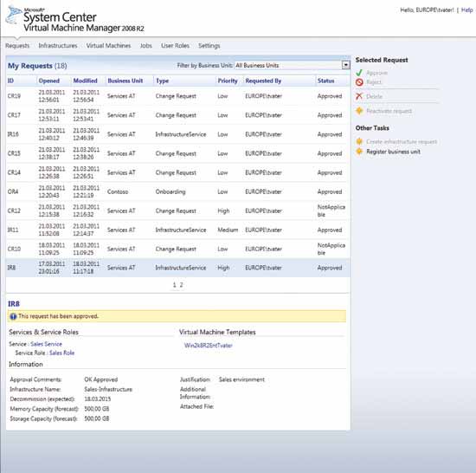Select the CR17 request row
This screenshot has height=473, width=476.
coord(177,115)
